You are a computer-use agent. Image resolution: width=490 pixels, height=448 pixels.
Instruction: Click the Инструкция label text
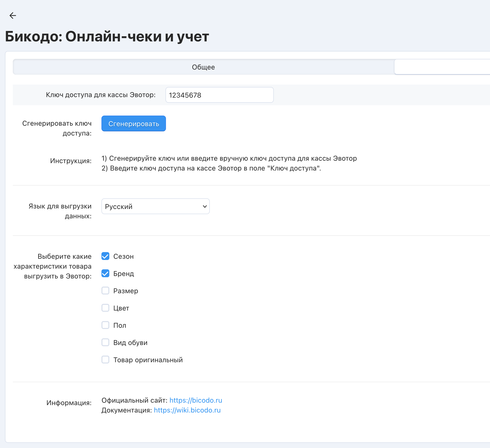[71, 161]
